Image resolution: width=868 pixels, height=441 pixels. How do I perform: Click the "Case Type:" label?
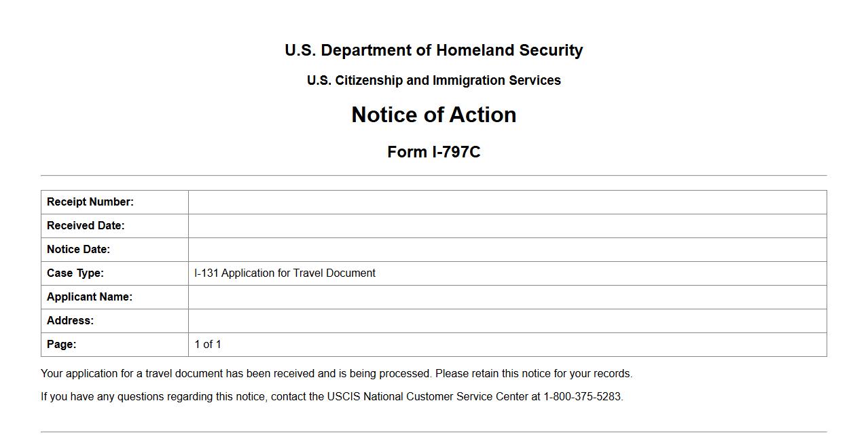pos(75,273)
